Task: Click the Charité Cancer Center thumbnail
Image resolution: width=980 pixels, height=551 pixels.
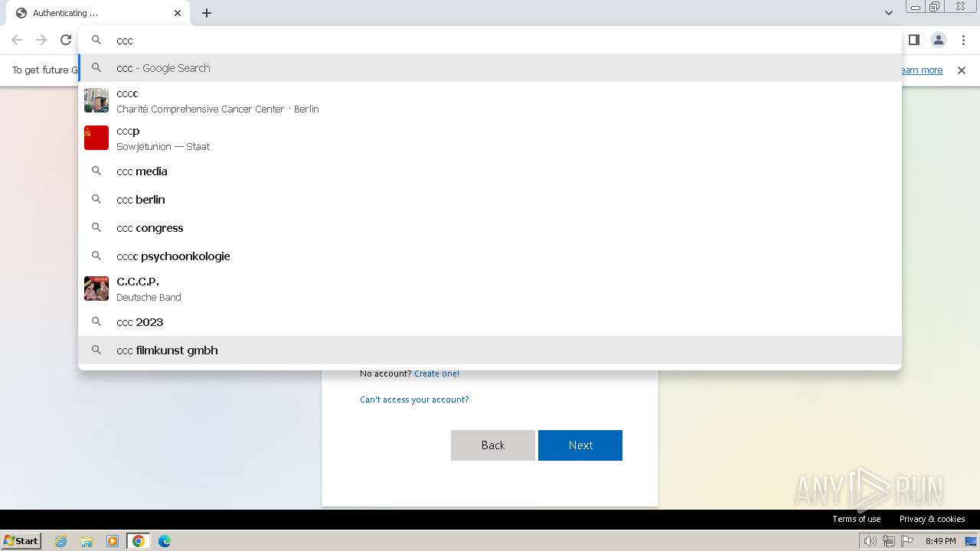Action: [x=96, y=100]
